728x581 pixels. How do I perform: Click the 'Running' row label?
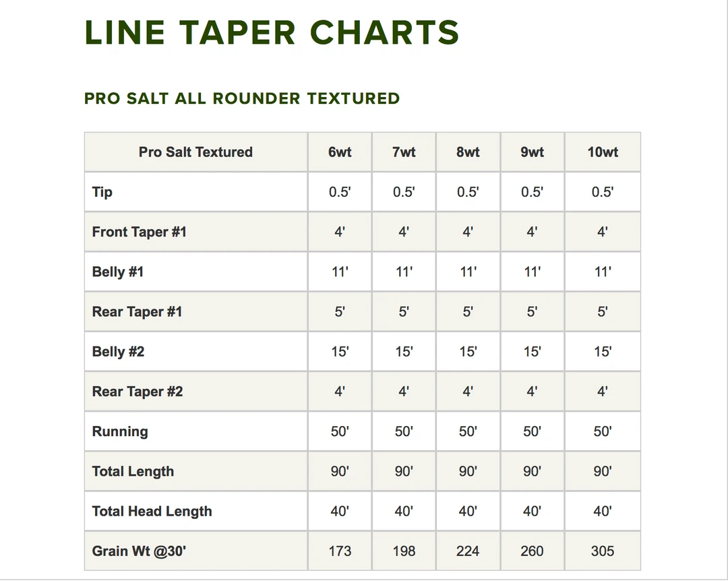point(120,431)
